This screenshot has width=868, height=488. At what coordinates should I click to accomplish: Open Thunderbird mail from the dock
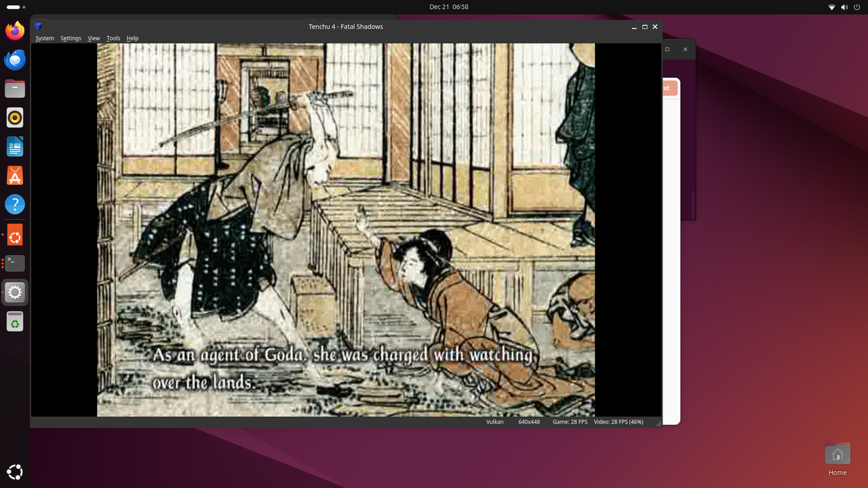coord(15,60)
